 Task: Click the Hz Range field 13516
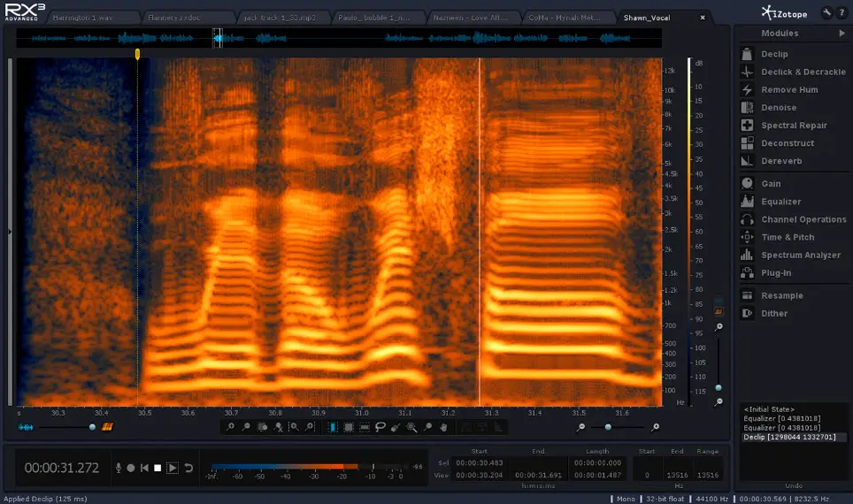708,475
